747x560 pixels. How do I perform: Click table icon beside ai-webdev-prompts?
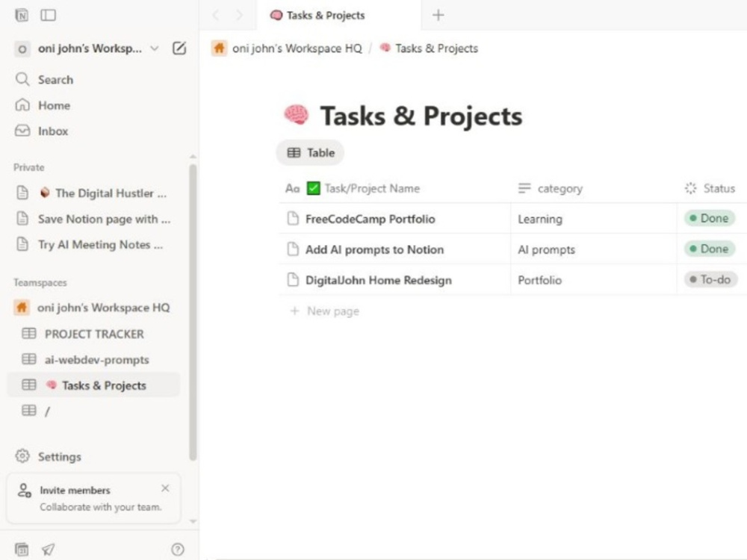pyautogui.click(x=29, y=359)
